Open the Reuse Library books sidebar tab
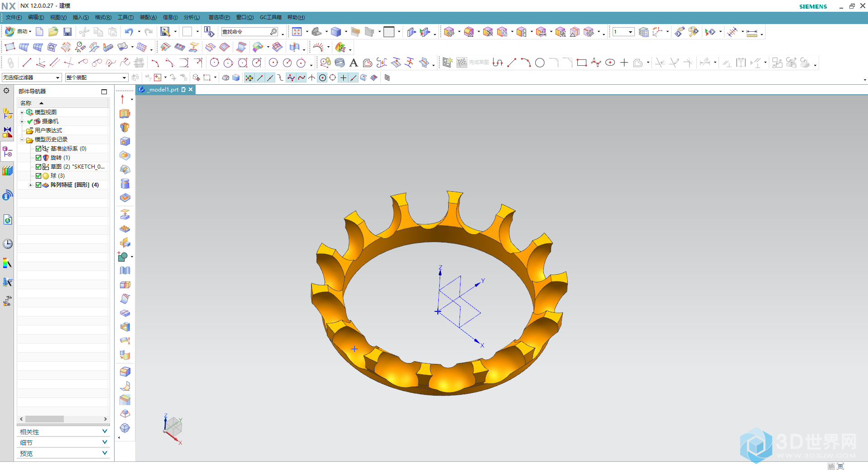868x470 pixels. pyautogui.click(x=7, y=171)
